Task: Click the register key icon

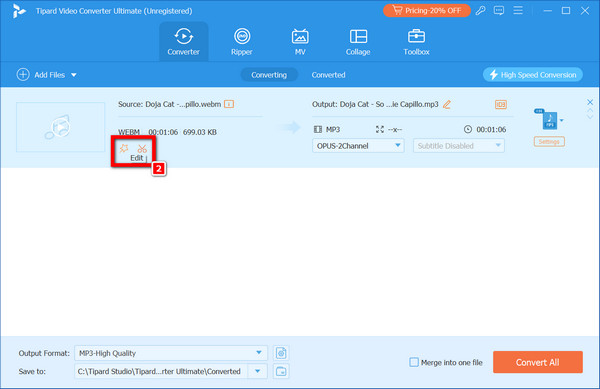Action: pos(481,11)
